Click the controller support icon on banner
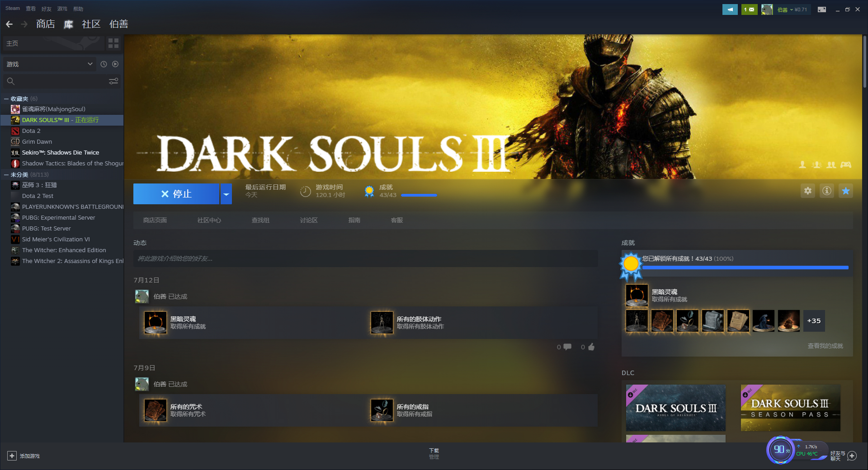868x470 pixels. click(x=846, y=164)
